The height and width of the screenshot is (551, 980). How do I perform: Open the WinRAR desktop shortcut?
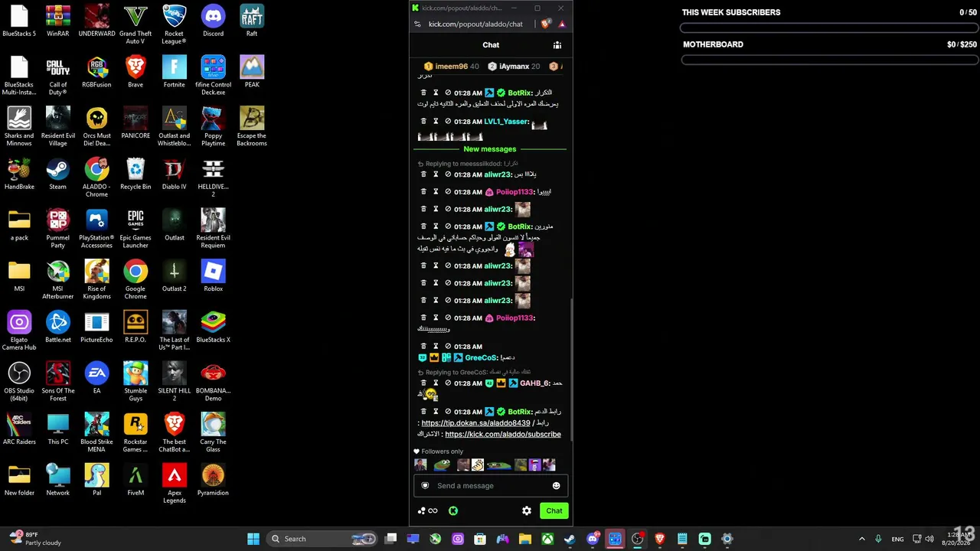tap(57, 21)
